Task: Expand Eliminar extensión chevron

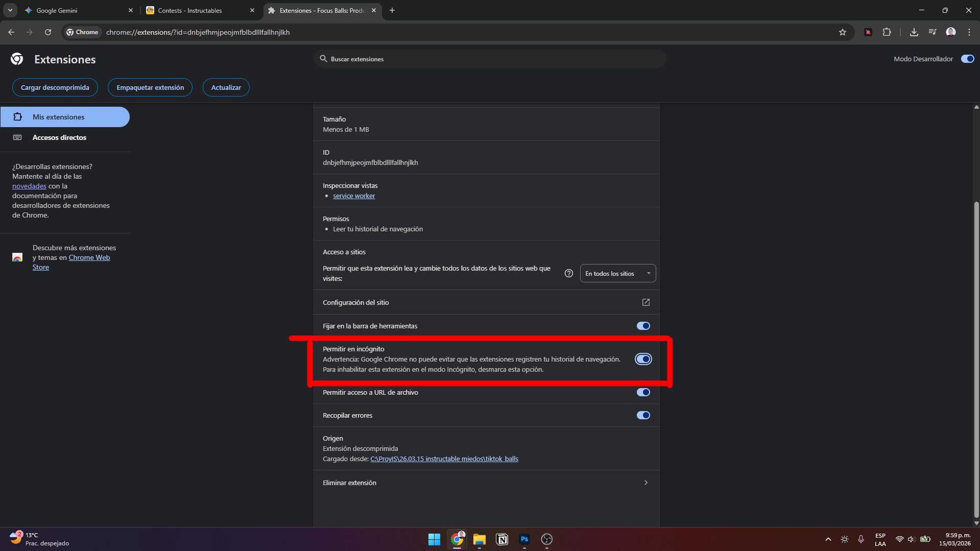Action: pyautogui.click(x=646, y=483)
